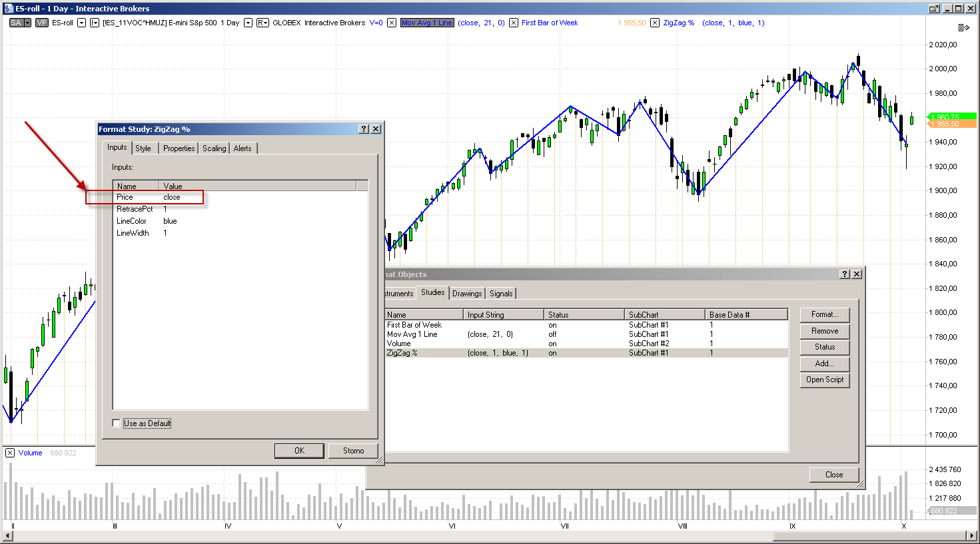
Task: Select the LineWidth input row
Action: click(x=241, y=233)
